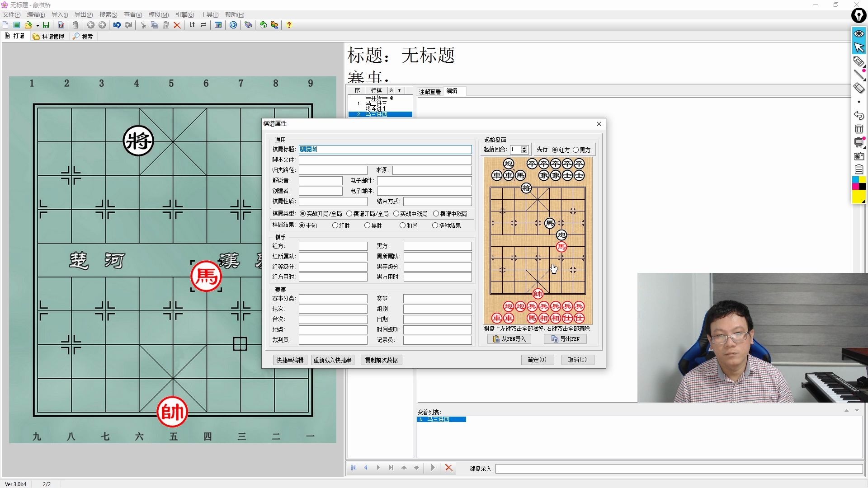
Task: Select 黑胜 as game result
Action: point(373,225)
